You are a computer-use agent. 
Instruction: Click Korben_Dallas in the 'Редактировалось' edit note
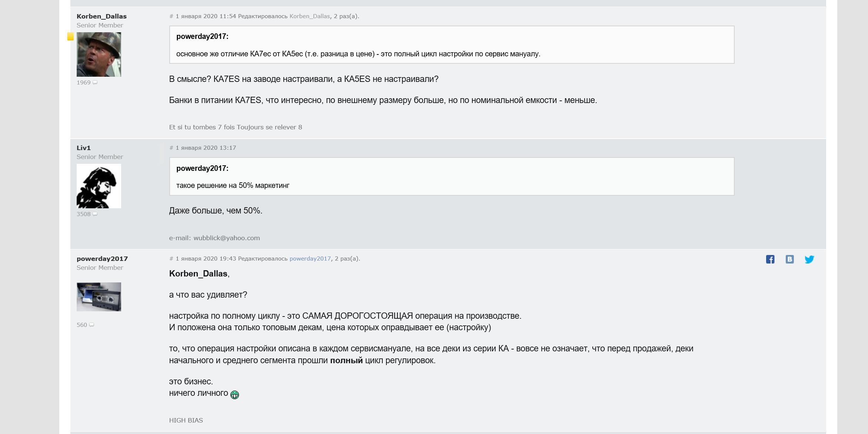click(x=309, y=16)
